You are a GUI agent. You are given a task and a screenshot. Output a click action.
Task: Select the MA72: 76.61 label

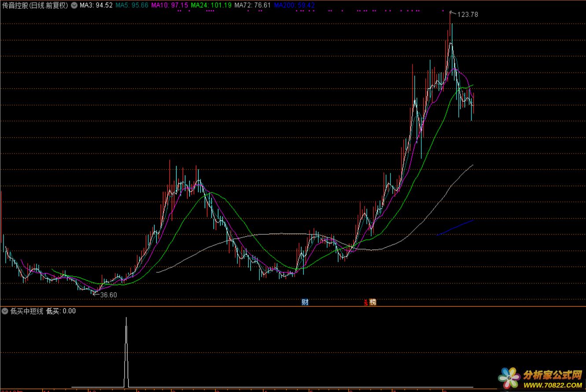coord(252,5)
